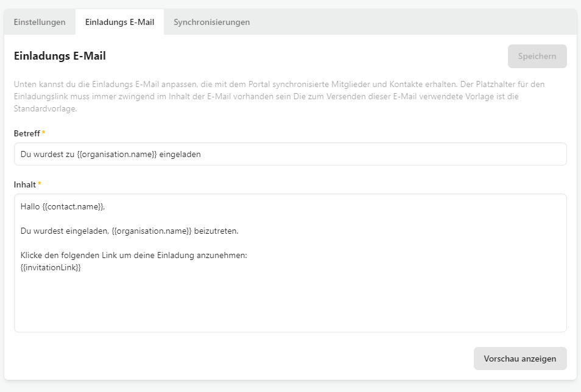The height and width of the screenshot is (392, 581).
Task: Select the Einladungs E-Mail tab
Action: [120, 23]
